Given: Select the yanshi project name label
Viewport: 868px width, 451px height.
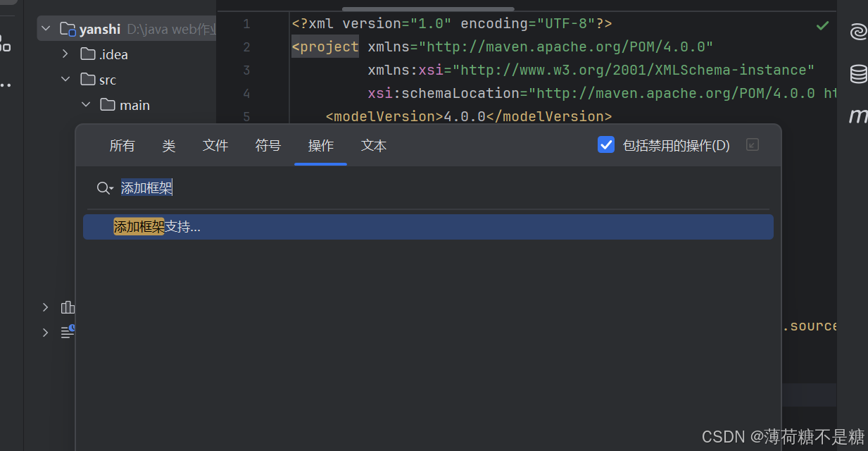Looking at the screenshot, I should (101, 30).
